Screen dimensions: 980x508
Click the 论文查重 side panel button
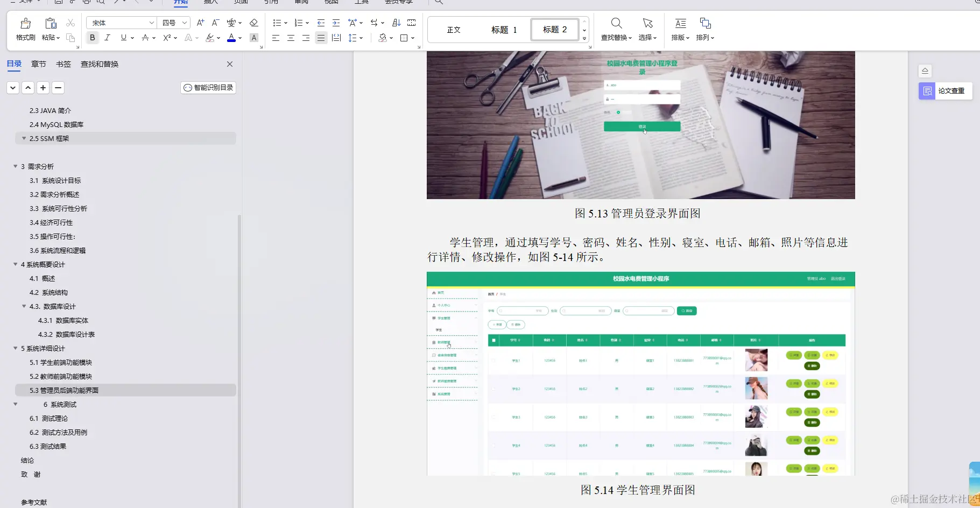pyautogui.click(x=946, y=91)
